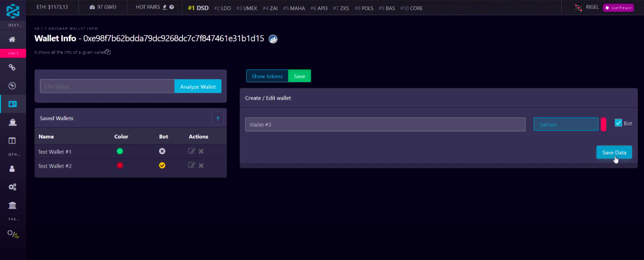Open the #8 POLS hot pair
This screenshot has height=260, width=644.
[364, 8]
